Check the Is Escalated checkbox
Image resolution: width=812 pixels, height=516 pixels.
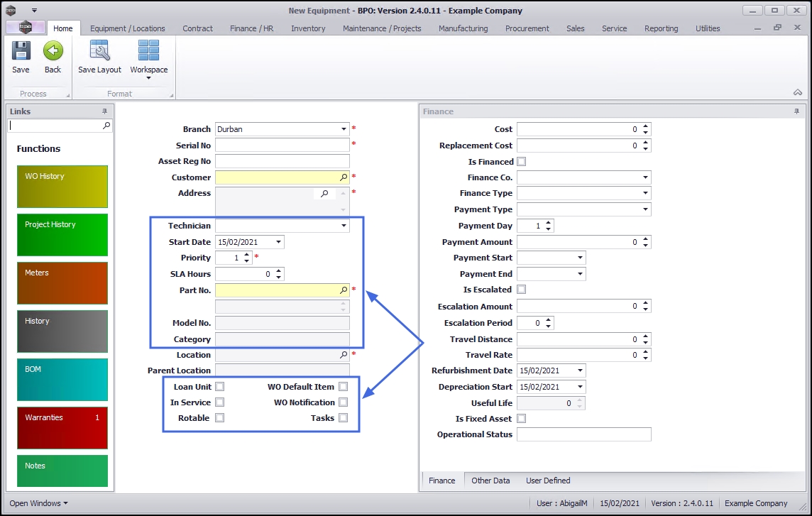click(x=522, y=289)
